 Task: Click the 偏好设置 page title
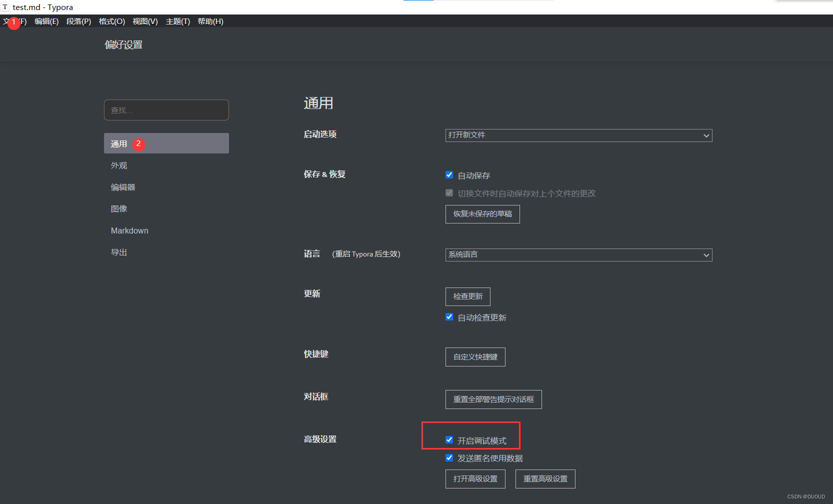point(123,45)
